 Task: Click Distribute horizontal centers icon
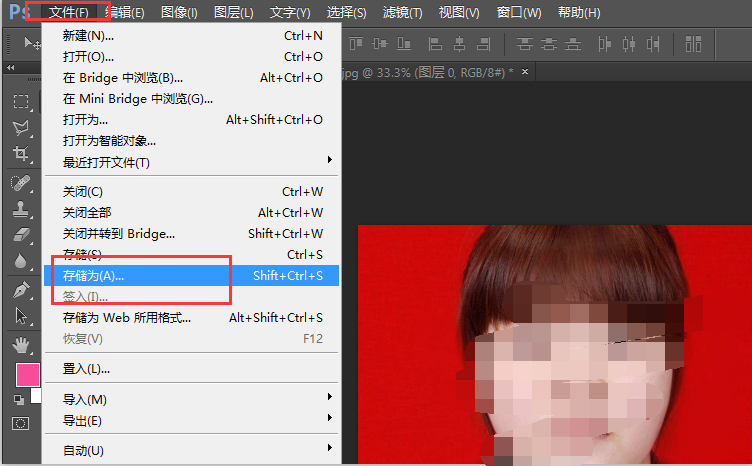tap(629, 44)
